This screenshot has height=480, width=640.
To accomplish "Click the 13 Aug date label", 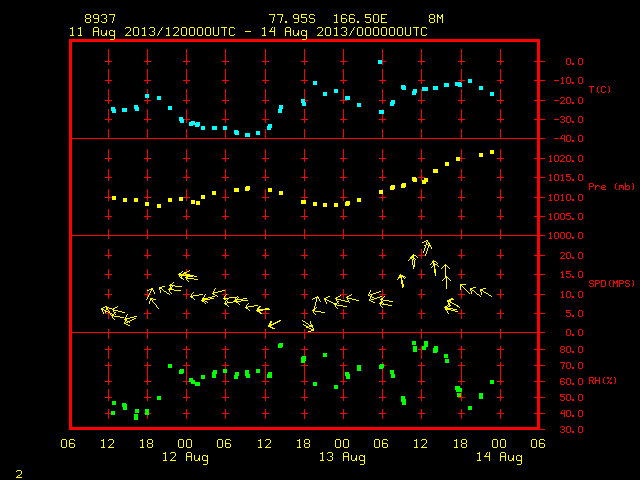I will 342,457.
